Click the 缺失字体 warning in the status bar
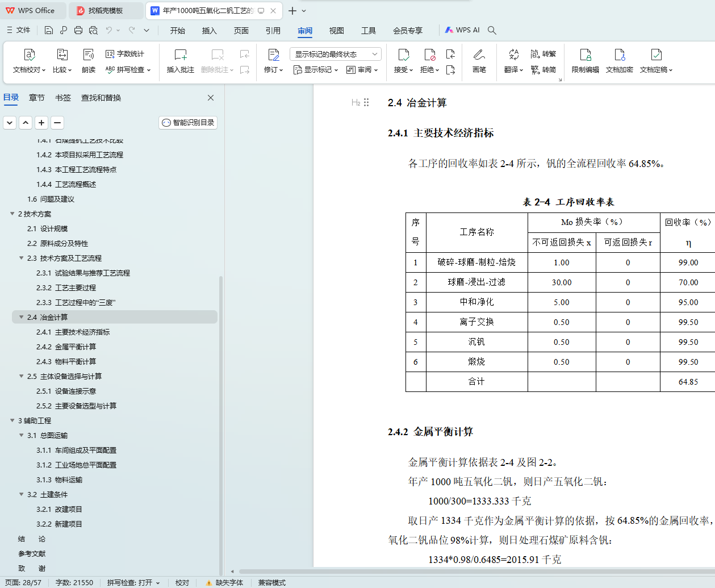 click(224, 582)
